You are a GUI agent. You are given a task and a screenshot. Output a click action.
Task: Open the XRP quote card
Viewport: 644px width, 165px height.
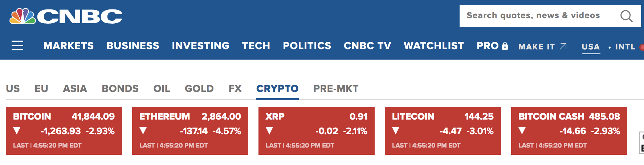pyautogui.click(x=316, y=131)
